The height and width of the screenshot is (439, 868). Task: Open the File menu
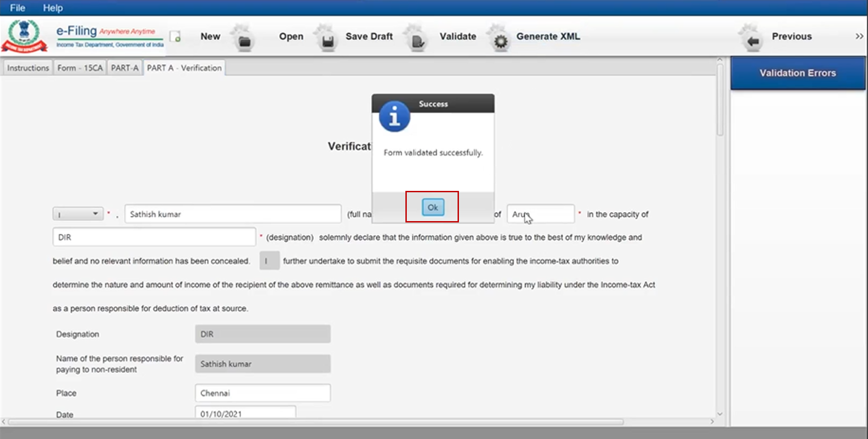click(x=17, y=8)
